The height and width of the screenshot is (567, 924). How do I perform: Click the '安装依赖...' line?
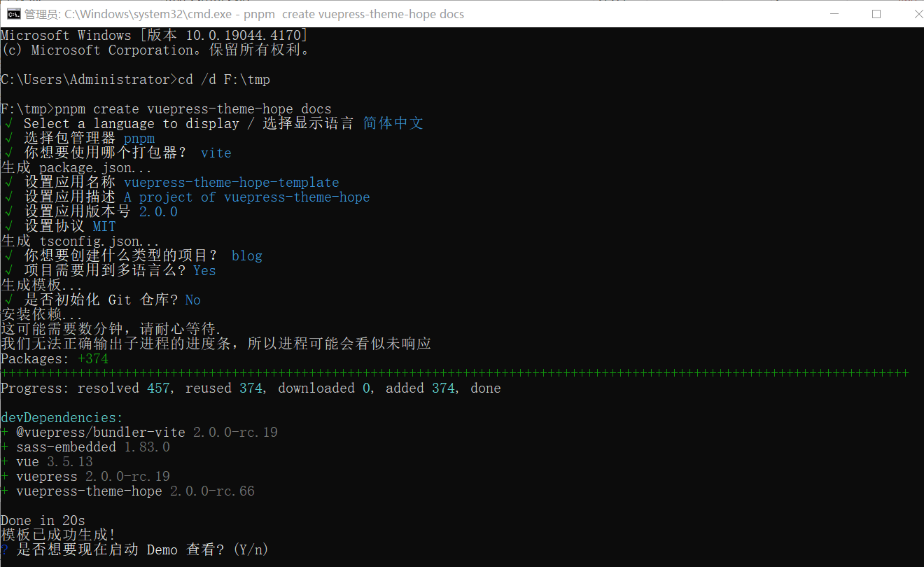pyautogui.click(x=42, y=314)
